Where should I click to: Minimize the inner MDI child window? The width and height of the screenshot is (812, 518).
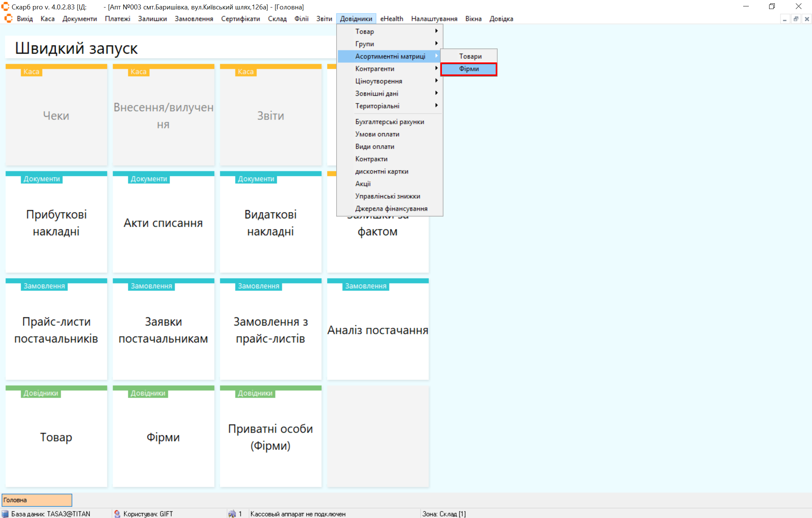click(785, 19)
